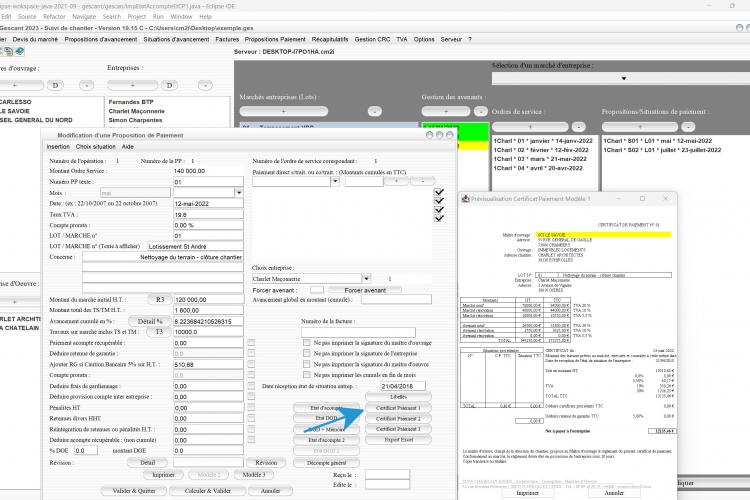Screen dimensions: 750x500
Task: Open the Factures menu
Action: click(x=227, y=39)
